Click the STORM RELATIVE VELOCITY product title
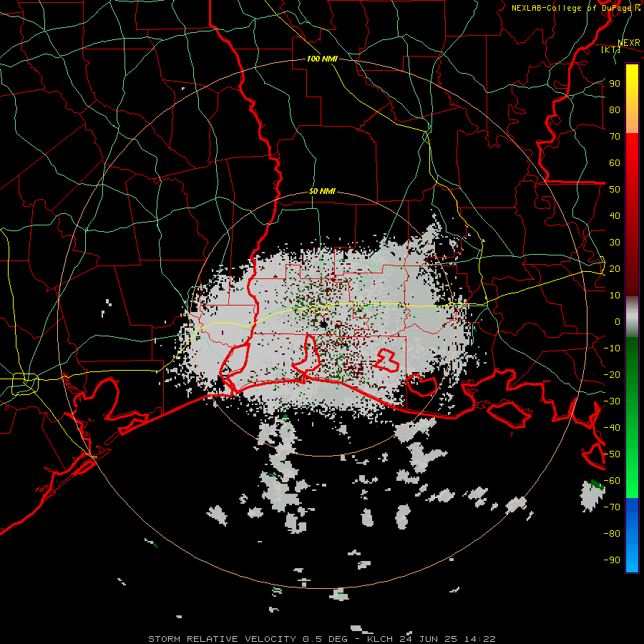This screenshot has width=644, height=644. pos(223,639)
